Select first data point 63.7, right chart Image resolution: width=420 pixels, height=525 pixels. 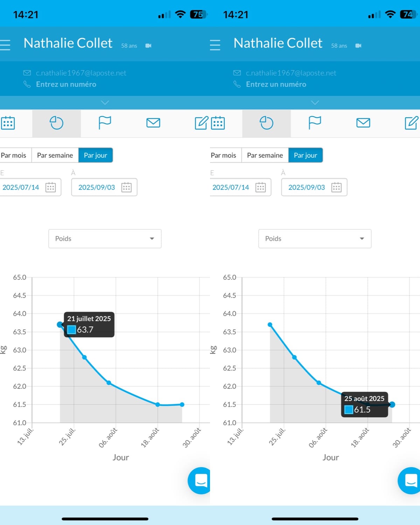[270, 325]
